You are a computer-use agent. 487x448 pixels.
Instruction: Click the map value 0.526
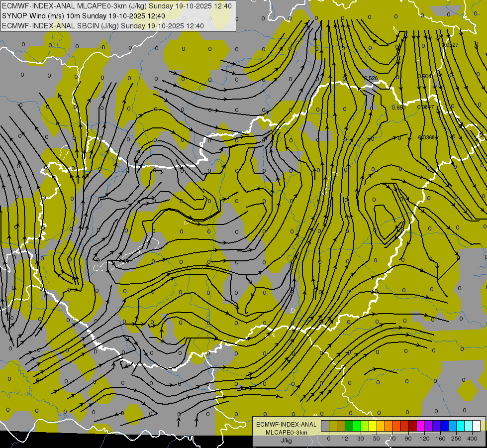(x=371, y=78)
